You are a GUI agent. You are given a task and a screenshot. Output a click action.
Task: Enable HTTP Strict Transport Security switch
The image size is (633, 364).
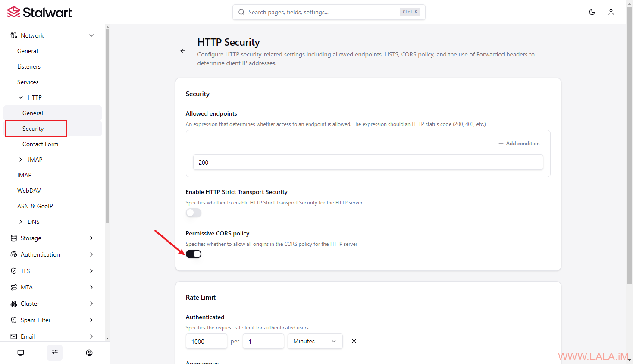[x=194, y=213]
